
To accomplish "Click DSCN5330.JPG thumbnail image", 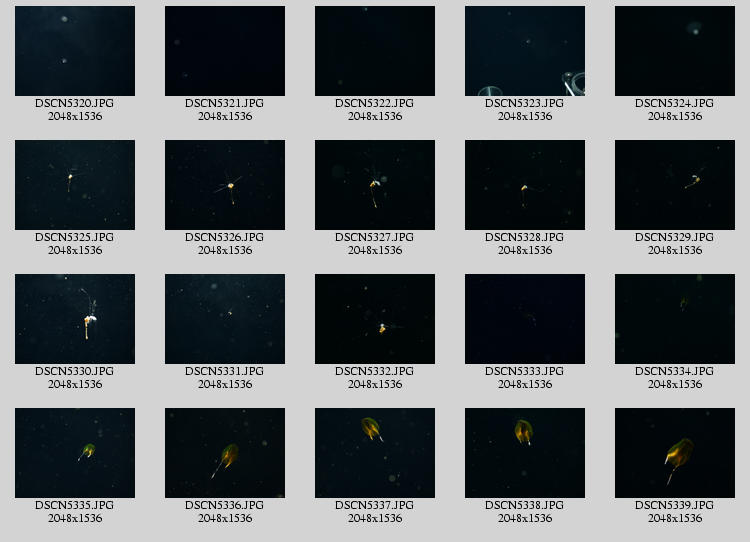I will tap(75, 319).
